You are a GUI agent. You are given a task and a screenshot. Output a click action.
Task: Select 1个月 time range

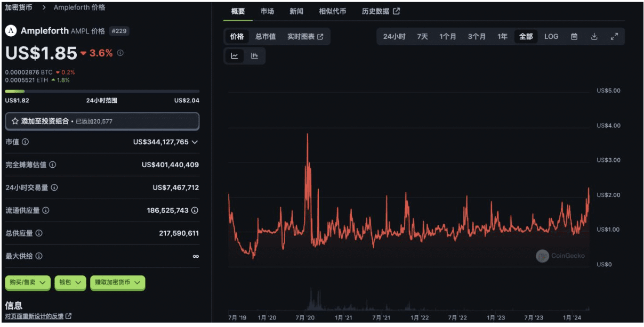tap(448, 37)
